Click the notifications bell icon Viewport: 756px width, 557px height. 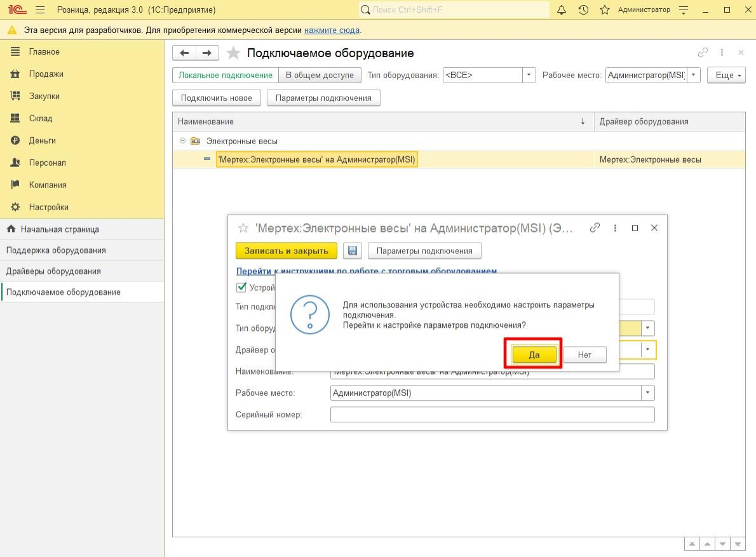(x=562, y=10)
